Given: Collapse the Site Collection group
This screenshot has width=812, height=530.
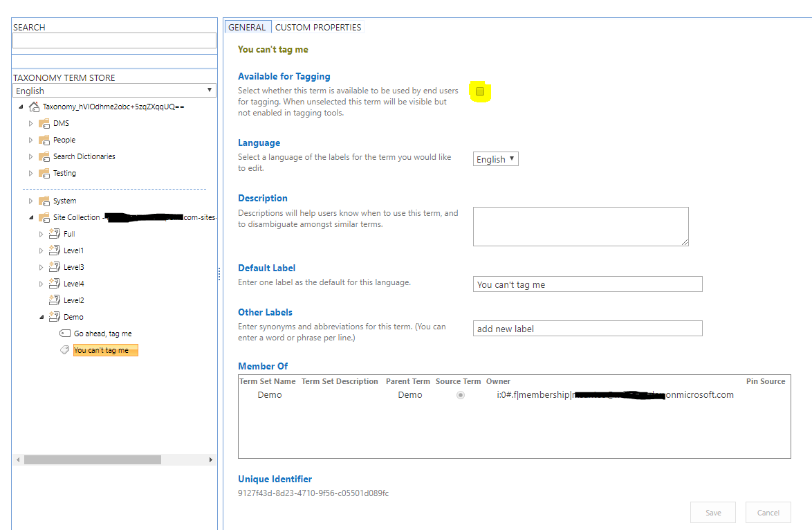Looking at the screenshot, I should pos(31,217).
